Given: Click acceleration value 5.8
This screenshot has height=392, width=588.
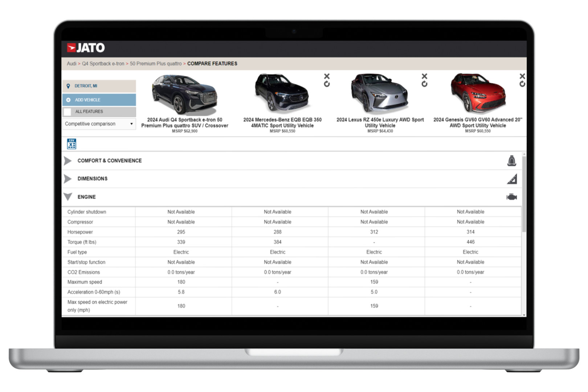Looking at the screenshot, I should pyautogui.click(x=181, y=292).
